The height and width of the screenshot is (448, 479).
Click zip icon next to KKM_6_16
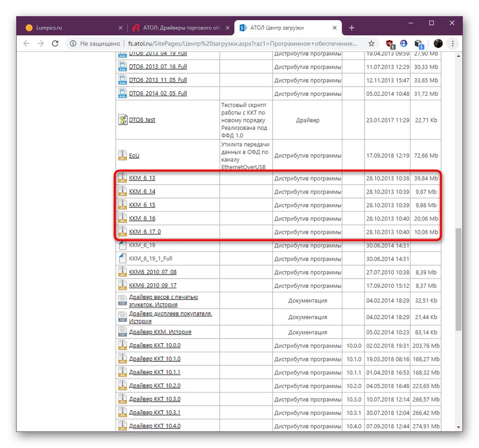tap(123, 218)
